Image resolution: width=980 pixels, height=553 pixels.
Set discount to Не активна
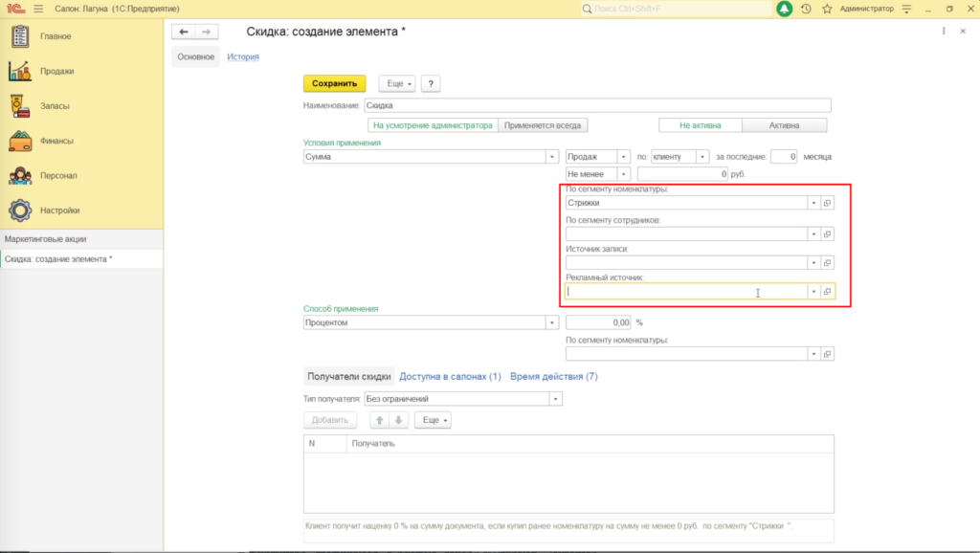tap(700, 125)
